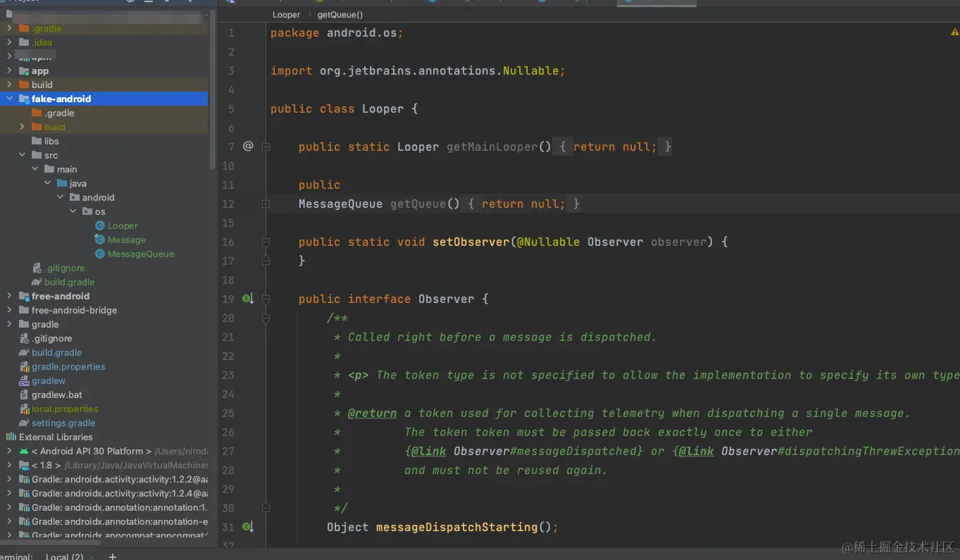Click the Looper breadcrumb

(x=287, y=15)
